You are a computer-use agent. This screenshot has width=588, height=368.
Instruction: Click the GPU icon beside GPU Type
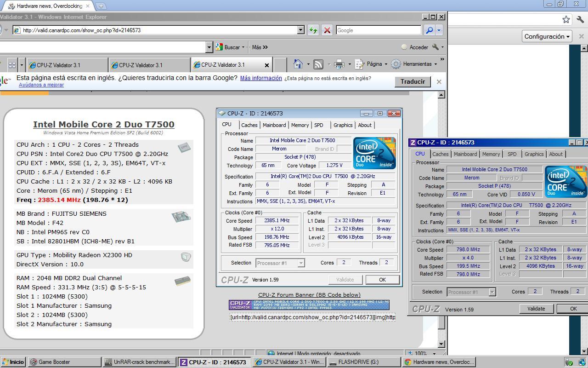186,257
